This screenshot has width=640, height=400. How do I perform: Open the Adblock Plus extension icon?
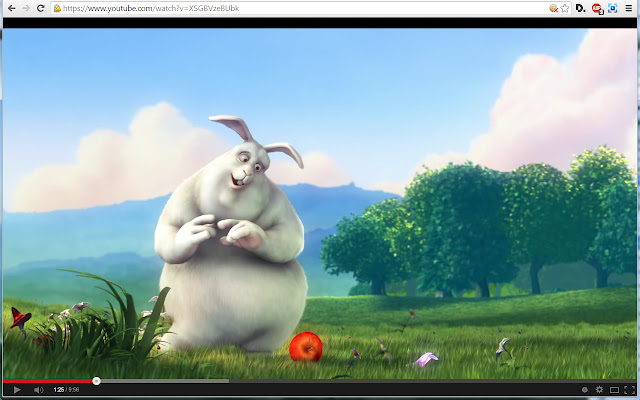pyautogui.click(x=598, y=9)
